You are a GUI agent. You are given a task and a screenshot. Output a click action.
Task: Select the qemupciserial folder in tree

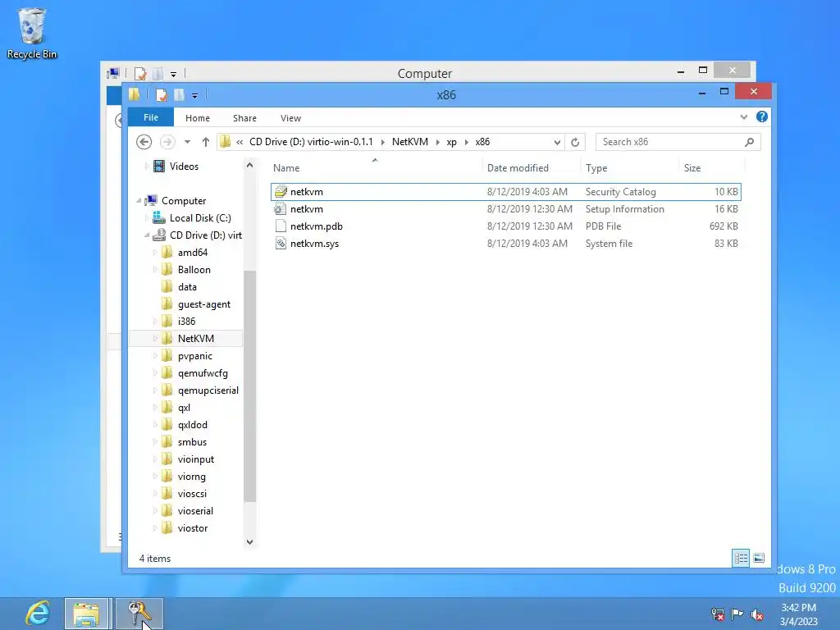click(208, 390)
